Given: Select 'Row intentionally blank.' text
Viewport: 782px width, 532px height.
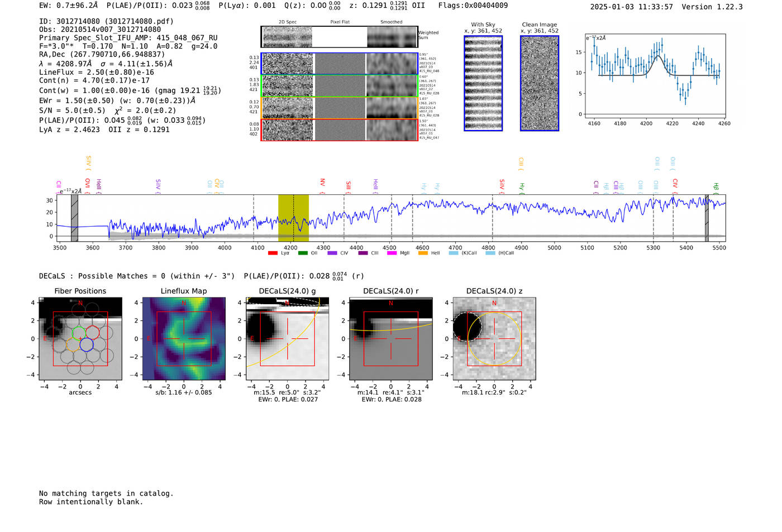Looking at the screenshot, I should coord(91,502).
